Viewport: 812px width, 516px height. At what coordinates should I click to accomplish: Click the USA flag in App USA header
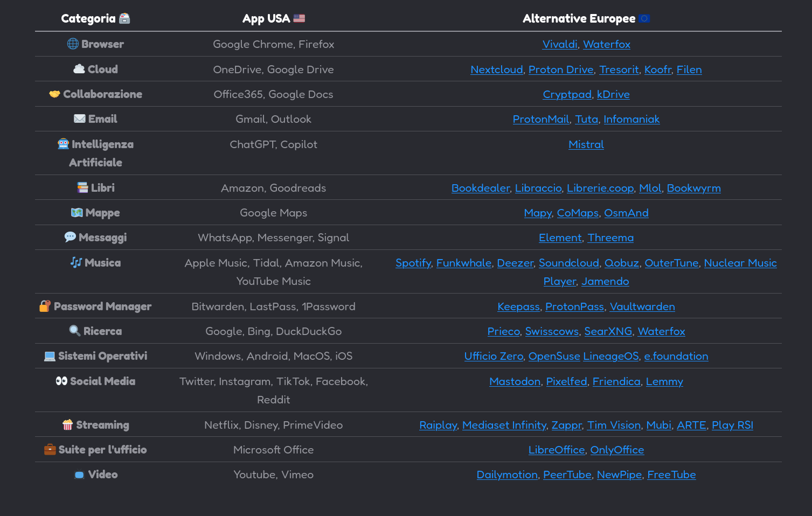point(299,18)
